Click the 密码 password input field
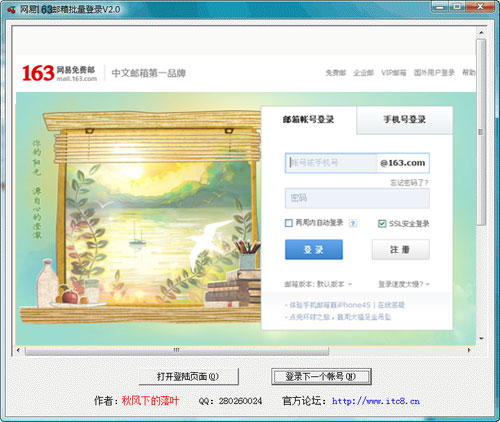 [x=357, y=198]
